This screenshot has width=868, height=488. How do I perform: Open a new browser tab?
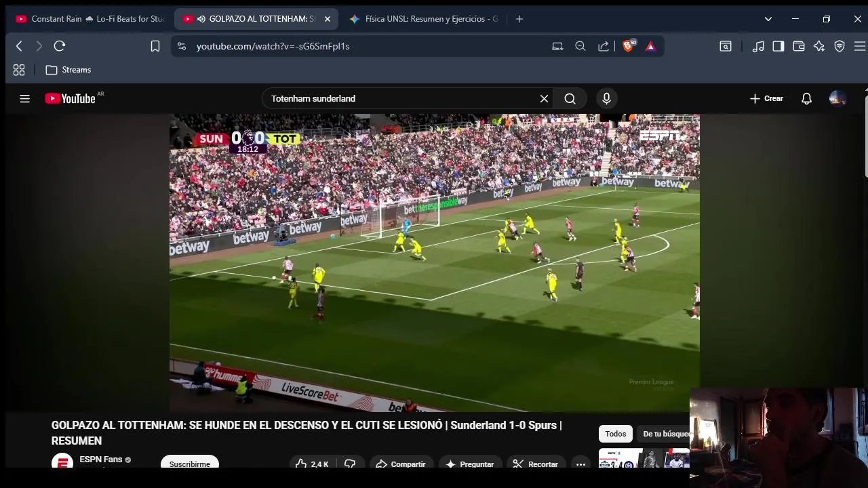coord(519,19)
